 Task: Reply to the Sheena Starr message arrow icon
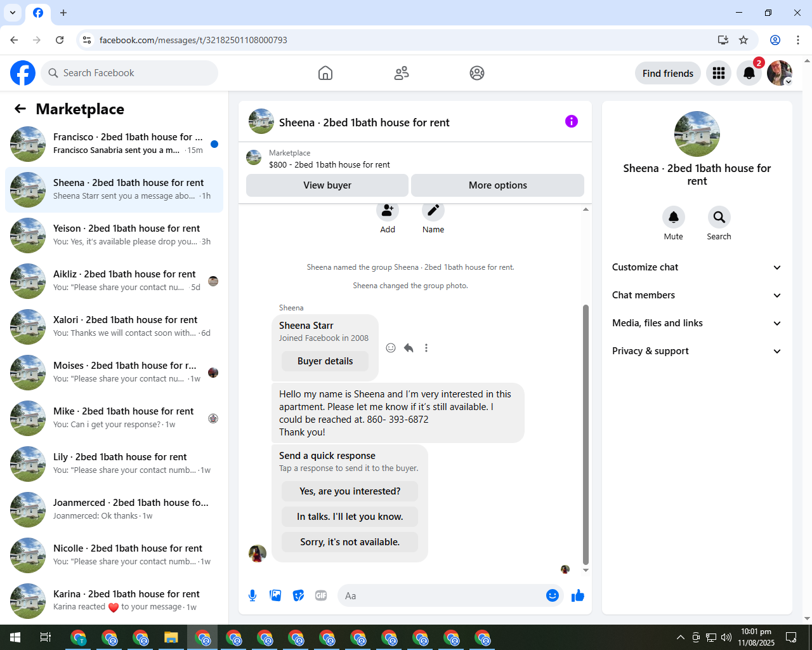tap(409, 348)
